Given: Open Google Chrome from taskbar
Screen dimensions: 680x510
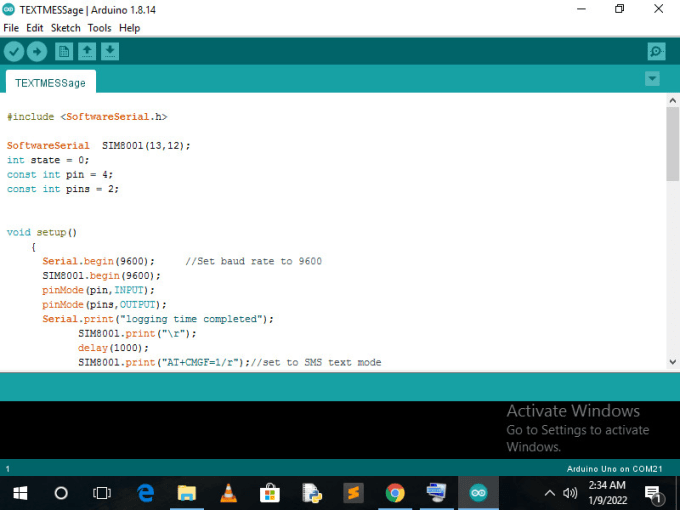Looking at the screenshot, I should pos(395,493).
